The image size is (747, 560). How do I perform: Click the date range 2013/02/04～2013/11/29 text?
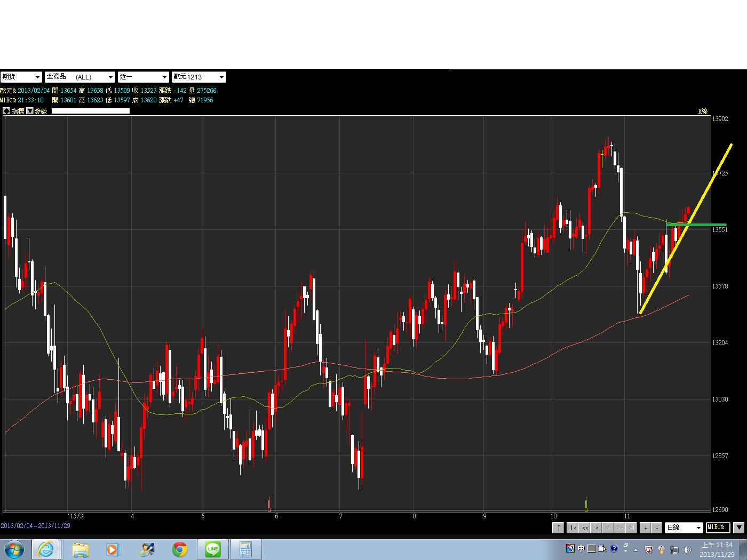coord(35,526)
